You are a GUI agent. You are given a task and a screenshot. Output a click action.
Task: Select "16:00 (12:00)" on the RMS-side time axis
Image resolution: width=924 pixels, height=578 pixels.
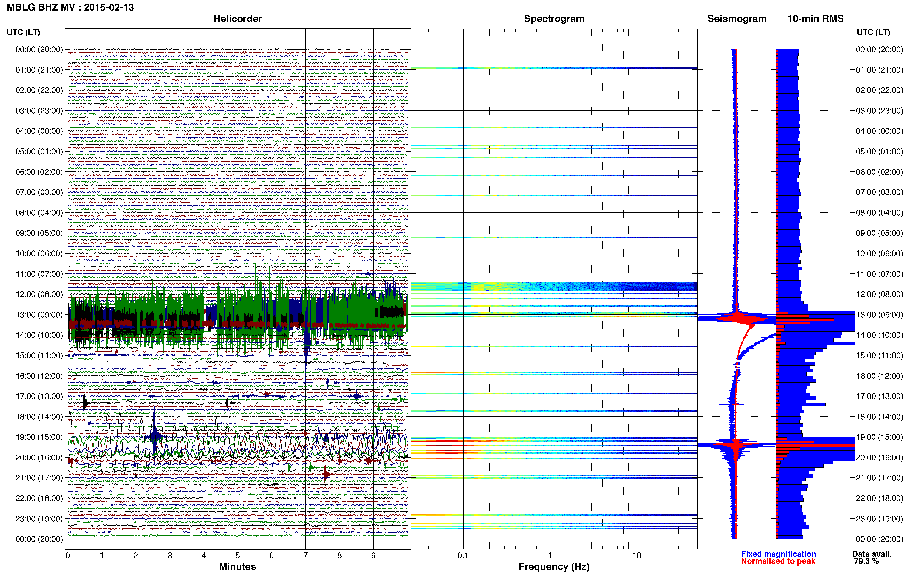pos(879,376)
